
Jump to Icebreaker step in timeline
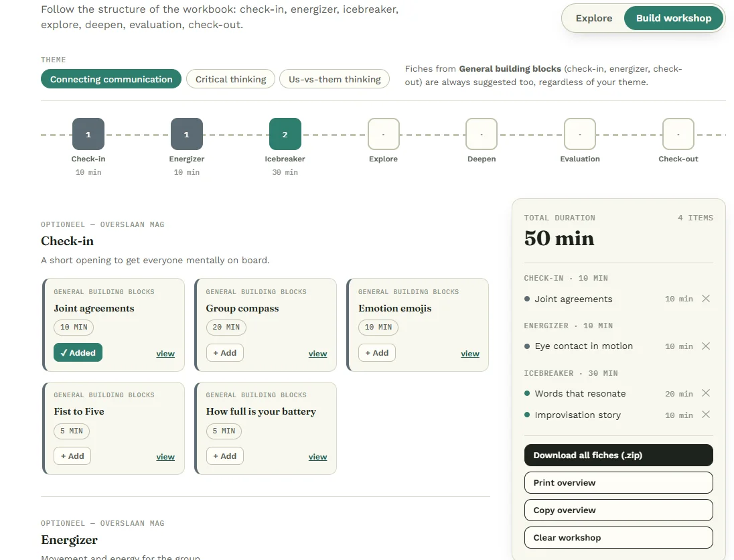coord(285,135)
